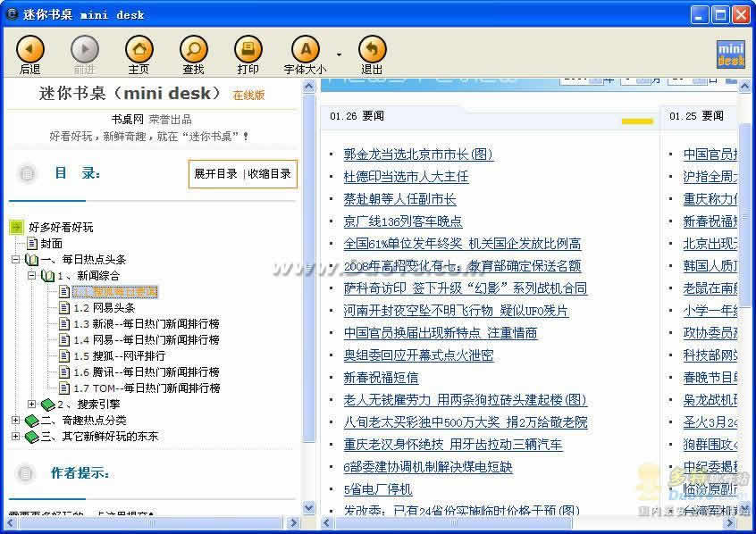Follow the 京广线136列客车晚点 link
The image size is (756, 534).
403,221
